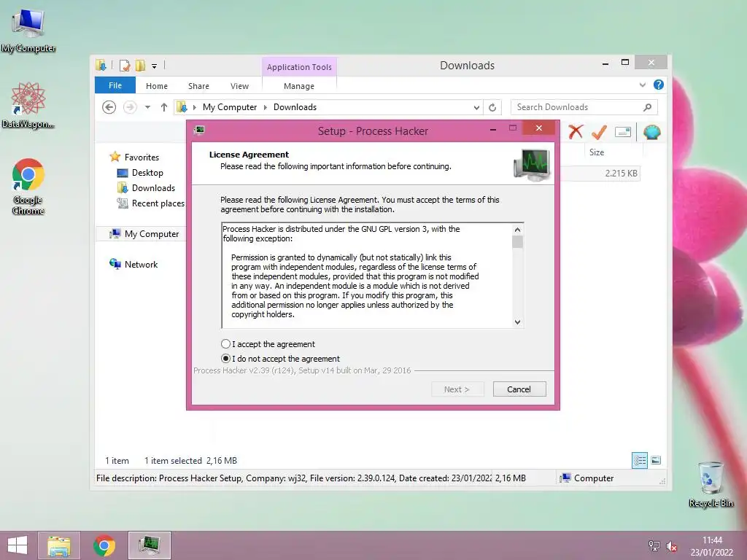Select 'I do not accept the agreement' option

(226, 359)
